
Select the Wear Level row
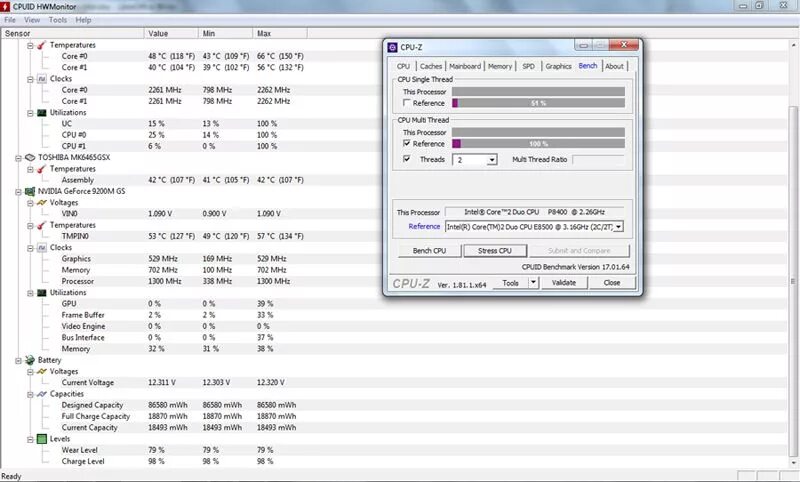pos(394,450)
